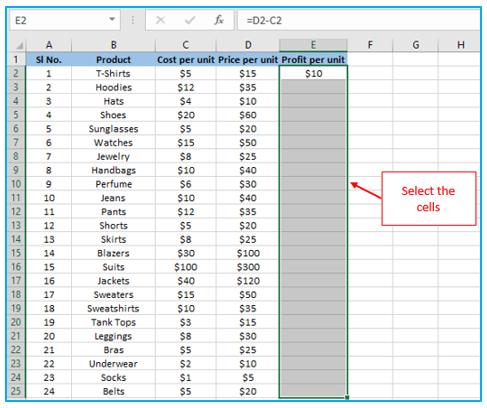Click the 'Sweatshirts' product cell
The height and width of the screenshot is (408, 487).
tap(113, 309)
